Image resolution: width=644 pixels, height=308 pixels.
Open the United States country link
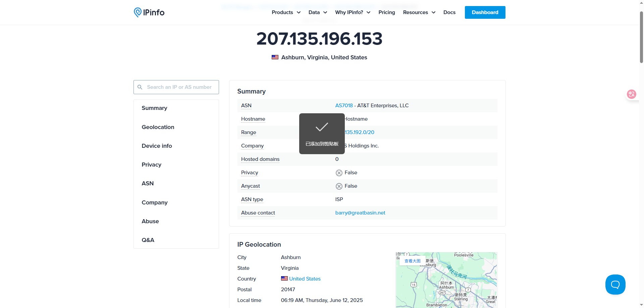point(305,279)
